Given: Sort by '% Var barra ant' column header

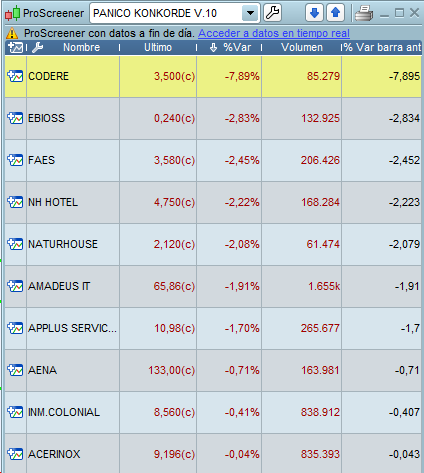Looking at the screenshot, I should (x=382, y=48).
